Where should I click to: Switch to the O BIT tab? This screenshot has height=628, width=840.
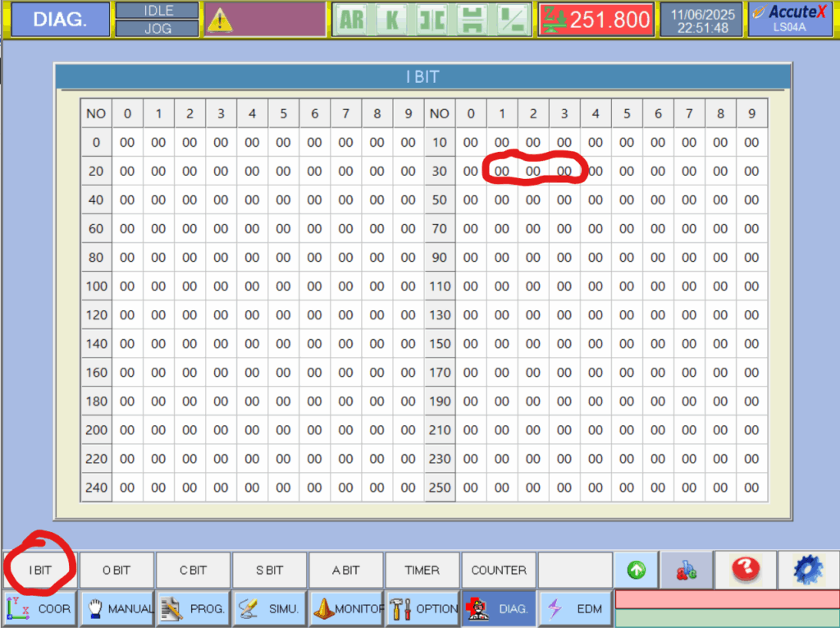[116, 570]
